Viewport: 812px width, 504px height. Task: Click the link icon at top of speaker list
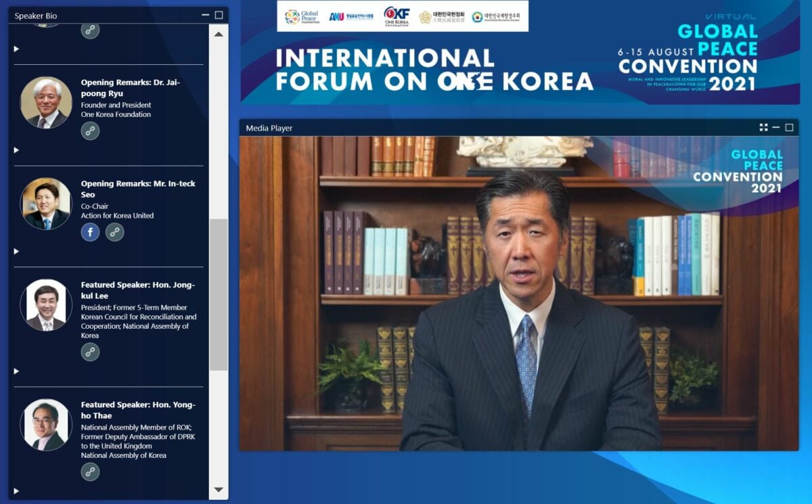click(x=90, y=30)
